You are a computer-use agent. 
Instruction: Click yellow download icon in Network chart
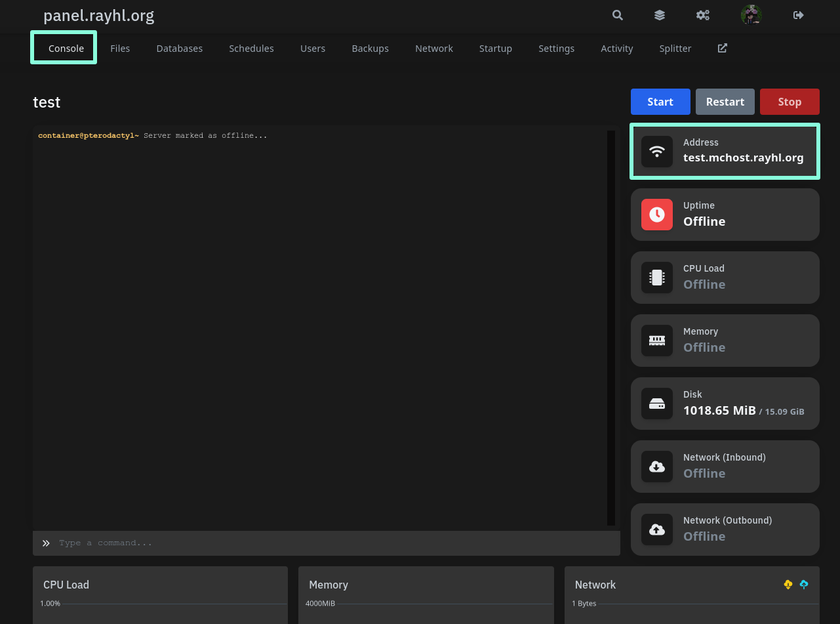pos(788,584)
